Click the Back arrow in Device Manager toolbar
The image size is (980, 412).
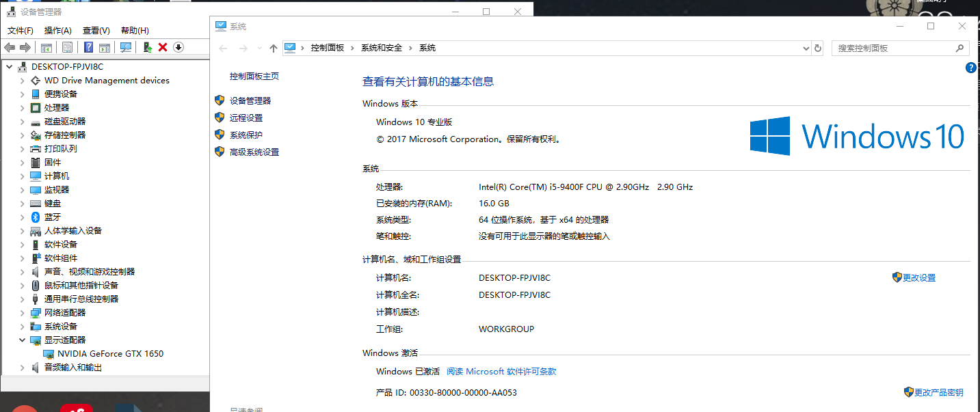(x=10, y=47)
